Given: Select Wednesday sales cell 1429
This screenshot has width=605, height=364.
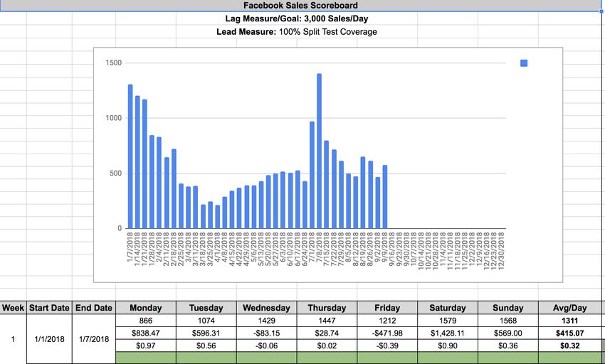Looking at the screenshot, I should click(267, 321).
